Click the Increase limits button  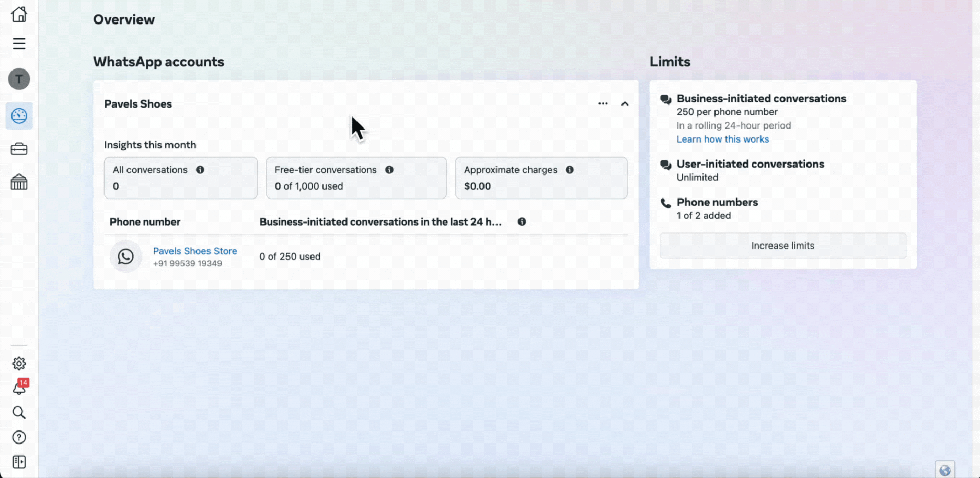(783, 246)
